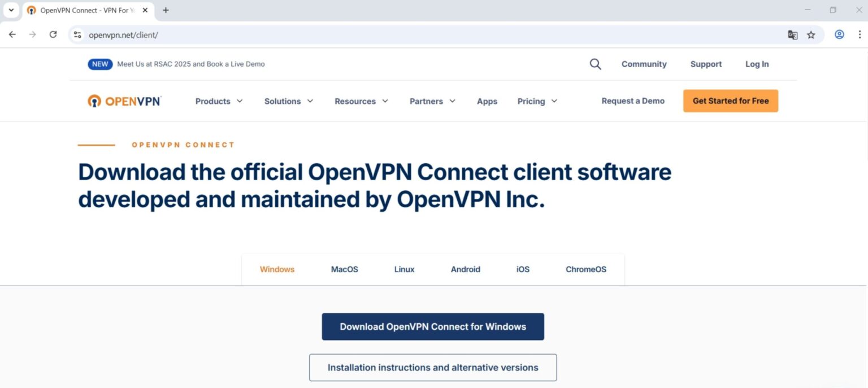Reload the page
Viewport: 868px width, 388px height.
coord(53,34)
